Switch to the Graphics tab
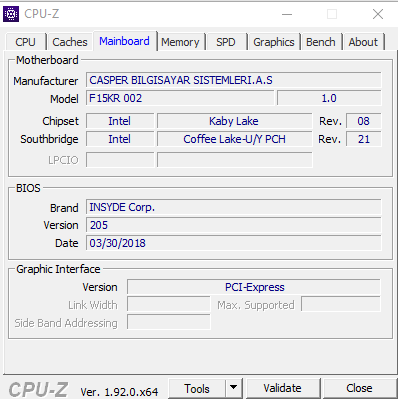 click(x=274, y=42)
